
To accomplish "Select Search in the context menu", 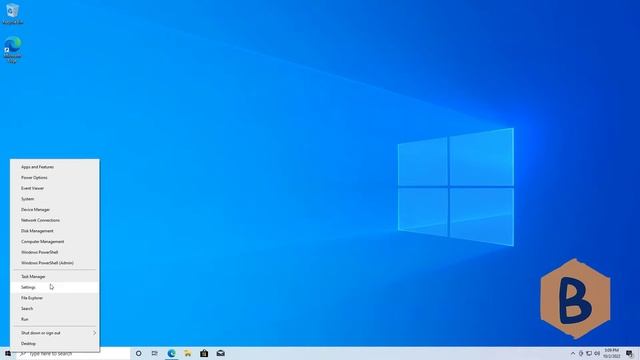I will (x=55, y=308).
